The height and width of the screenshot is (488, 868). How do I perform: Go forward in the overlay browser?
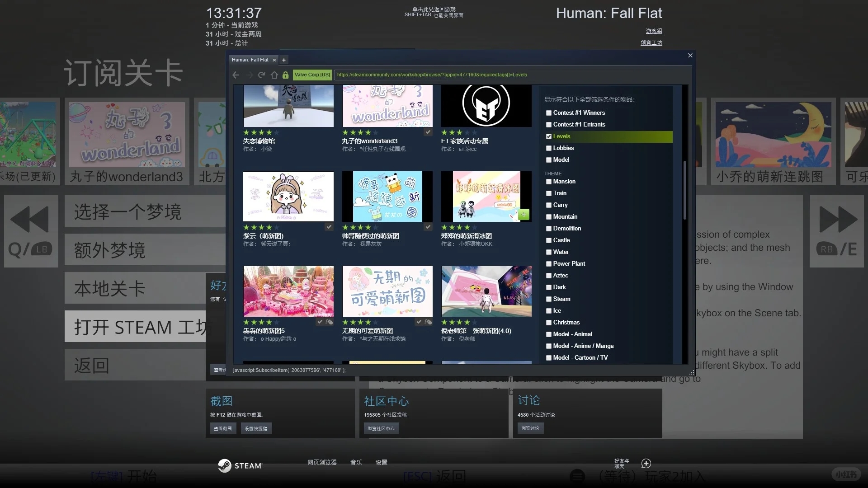(249, 75)
